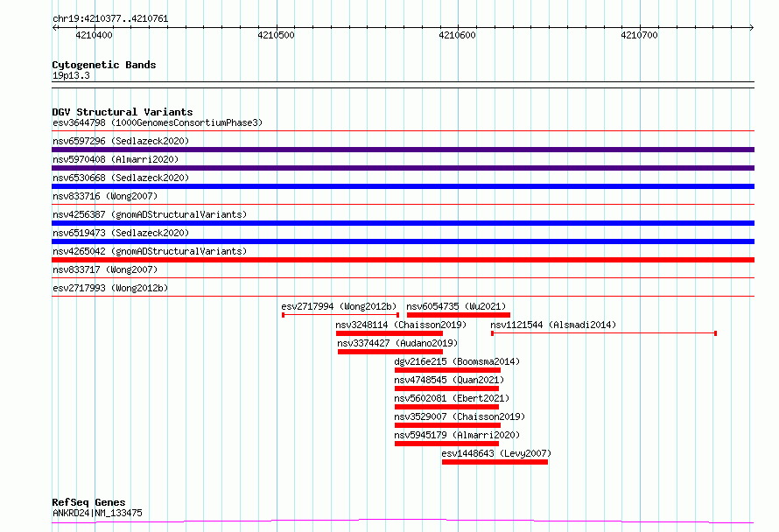779x532 pixels.
Task: Click the Cytogenetic Bands track title
Action: coord(104,65)
